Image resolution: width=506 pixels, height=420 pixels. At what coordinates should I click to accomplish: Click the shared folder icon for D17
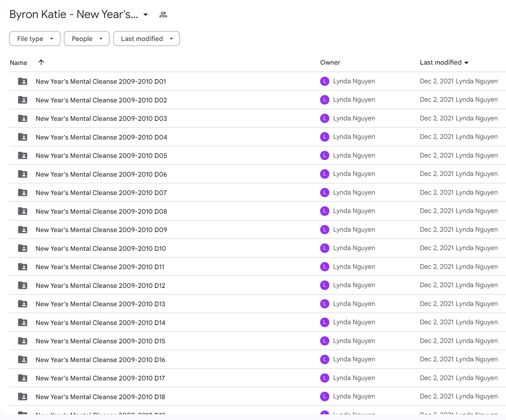[23, 378]
